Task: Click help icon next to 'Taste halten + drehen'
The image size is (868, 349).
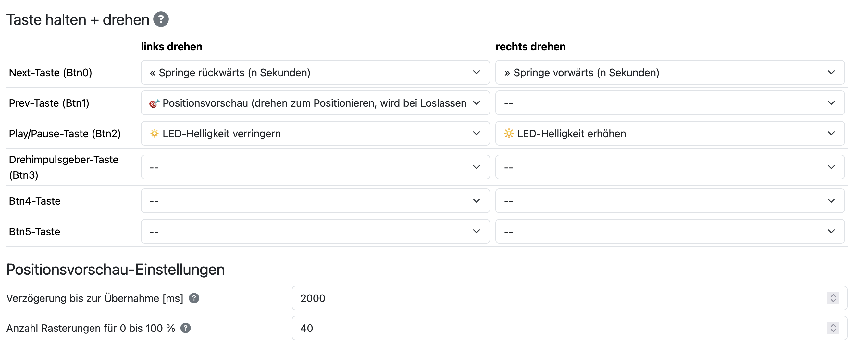Action: tap(161, 19)
